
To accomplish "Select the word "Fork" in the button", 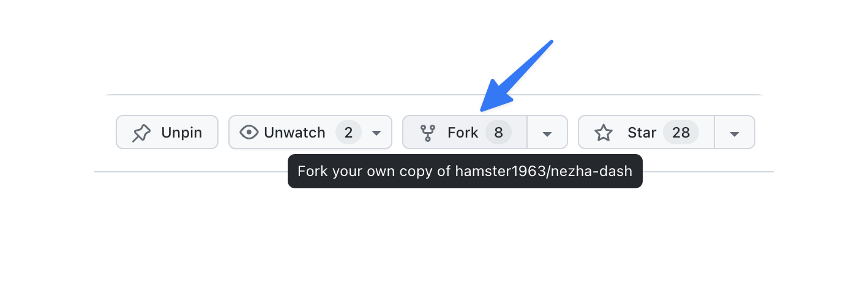I will coord(463,132).
